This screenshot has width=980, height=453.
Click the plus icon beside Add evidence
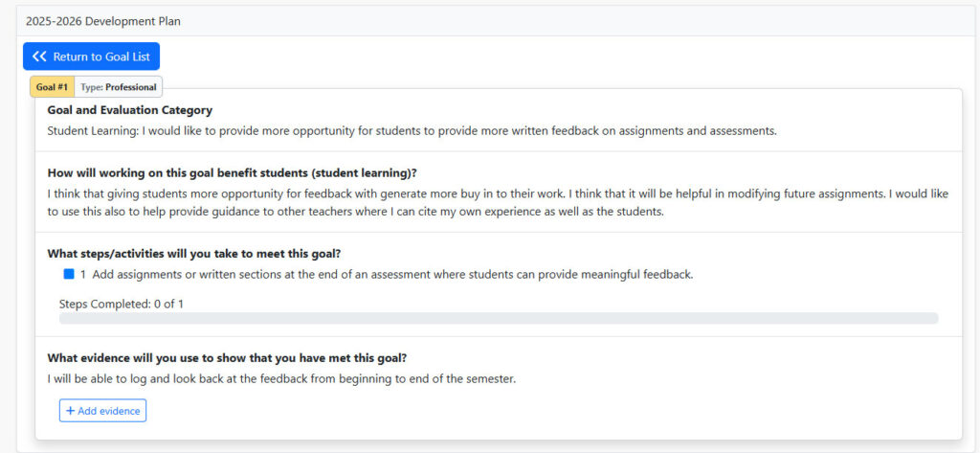[x=70, y=411]
